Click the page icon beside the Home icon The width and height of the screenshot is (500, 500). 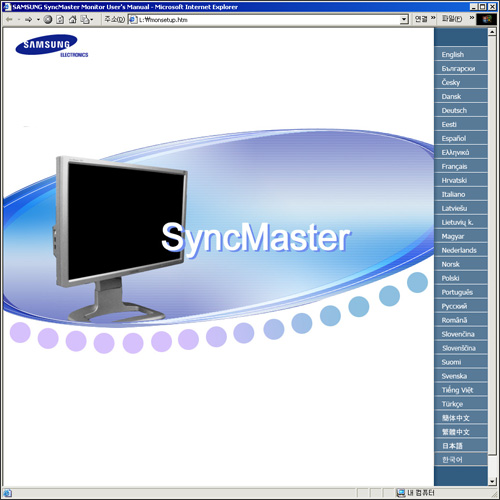85,20
